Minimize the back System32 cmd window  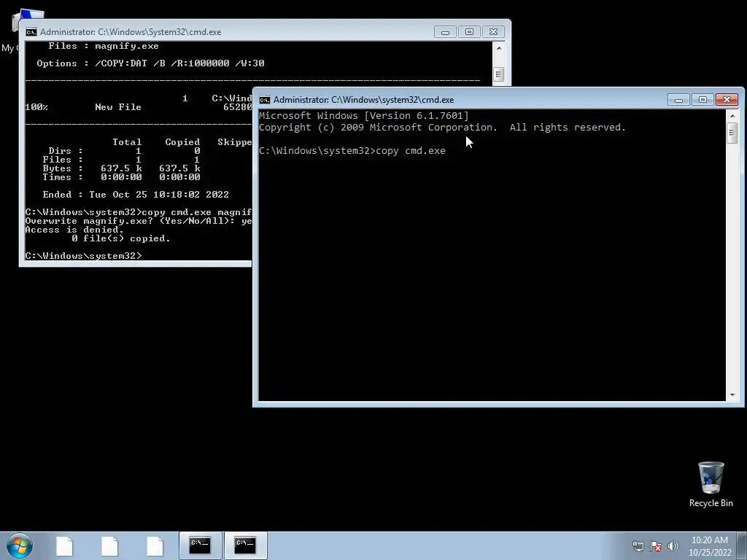(x=445, y=32)
